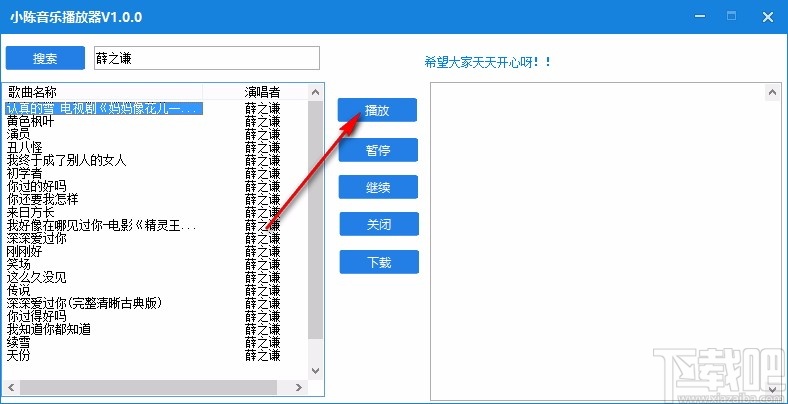Select the song 续雪
788x404 pixels.
pos(18,343)
